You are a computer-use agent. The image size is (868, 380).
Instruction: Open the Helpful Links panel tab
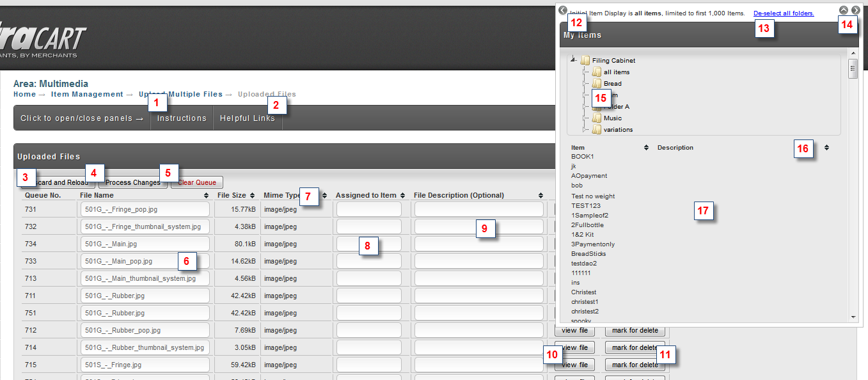click(248, 118)
